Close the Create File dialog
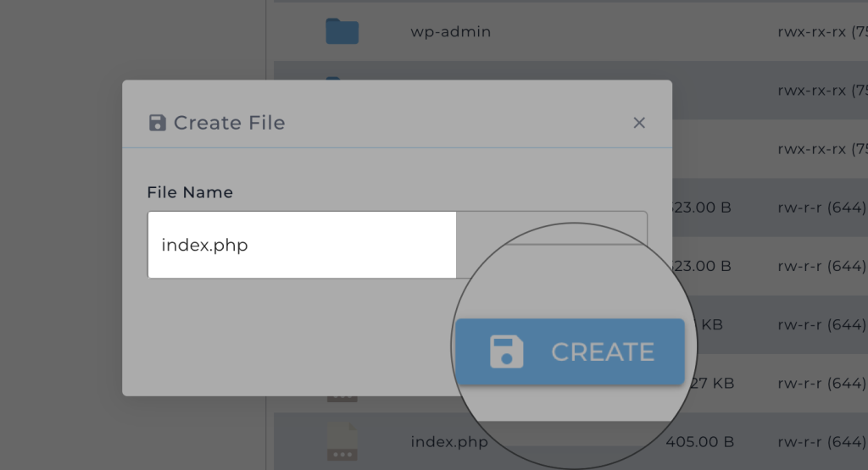 coord(639,124)
